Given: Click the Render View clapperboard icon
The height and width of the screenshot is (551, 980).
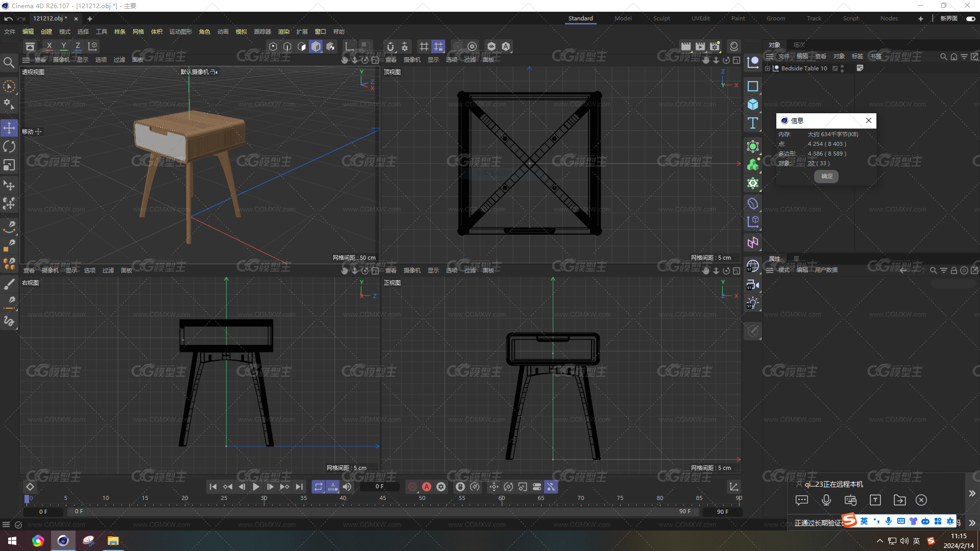Looking at the screenshot, I should [686, 46].
